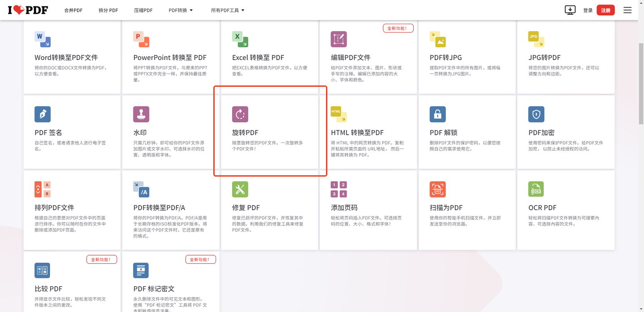Click the 排列PDF文件 icon

[x=42, y=190]
